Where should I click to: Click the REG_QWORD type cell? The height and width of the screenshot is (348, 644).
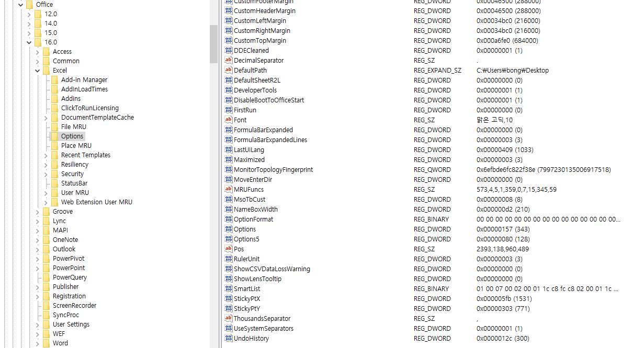(x=432, y=170)
